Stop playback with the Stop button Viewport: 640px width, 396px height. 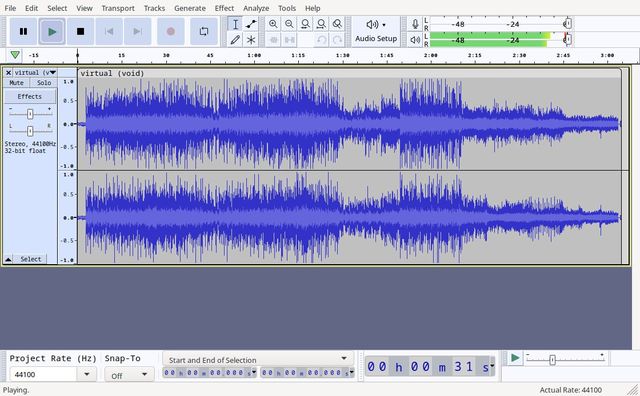pos(80,31)
